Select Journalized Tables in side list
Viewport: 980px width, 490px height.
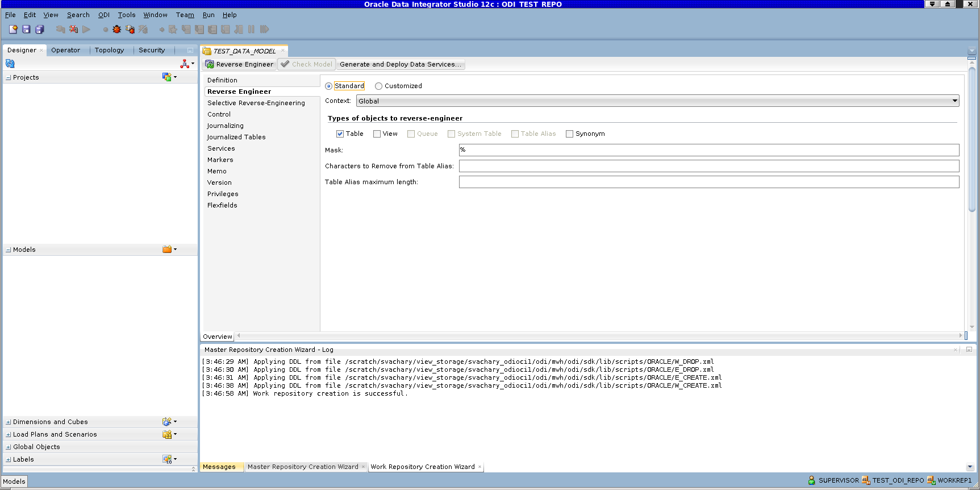[x=236, y=137]
